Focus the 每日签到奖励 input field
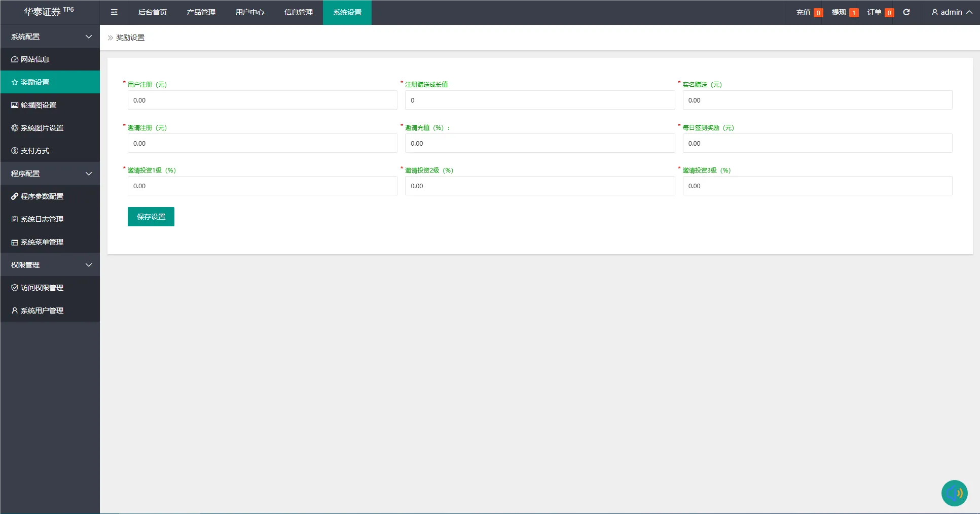This screenshot has height=514, width=980. pos(817,144)
